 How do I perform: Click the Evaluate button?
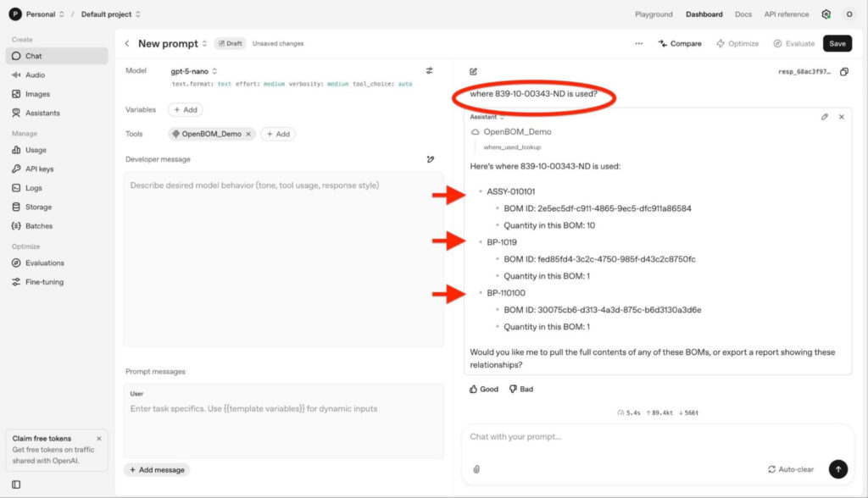point(793,44)
